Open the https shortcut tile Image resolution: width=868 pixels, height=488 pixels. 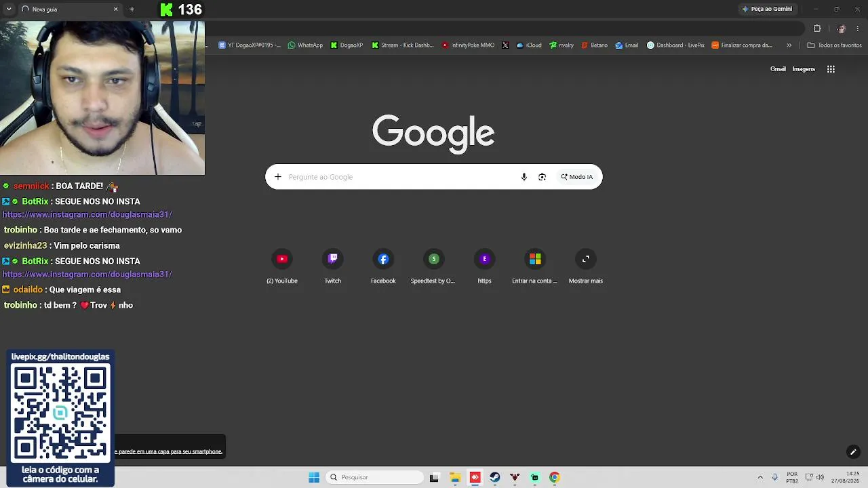(484, 266)
